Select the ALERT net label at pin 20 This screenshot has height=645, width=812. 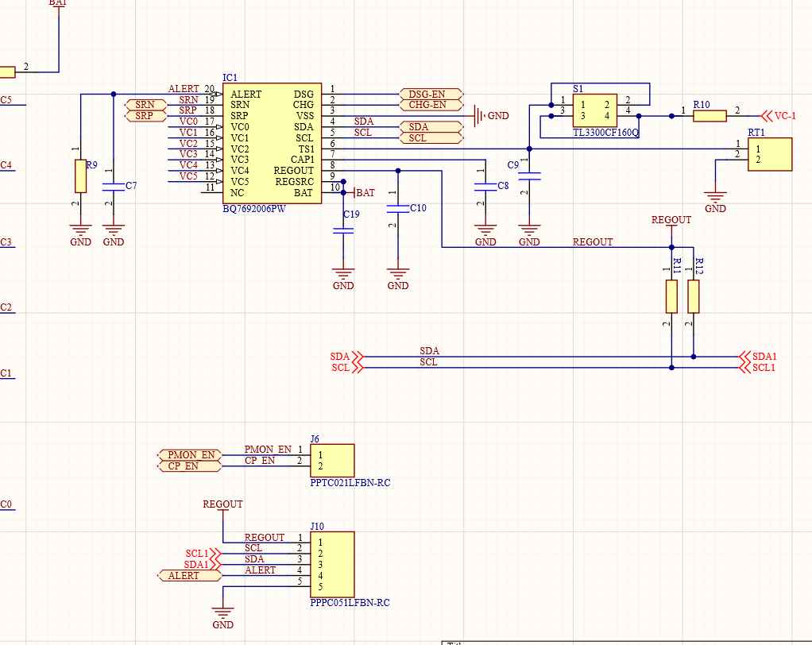pyautogui.click(x=184, y=88)
